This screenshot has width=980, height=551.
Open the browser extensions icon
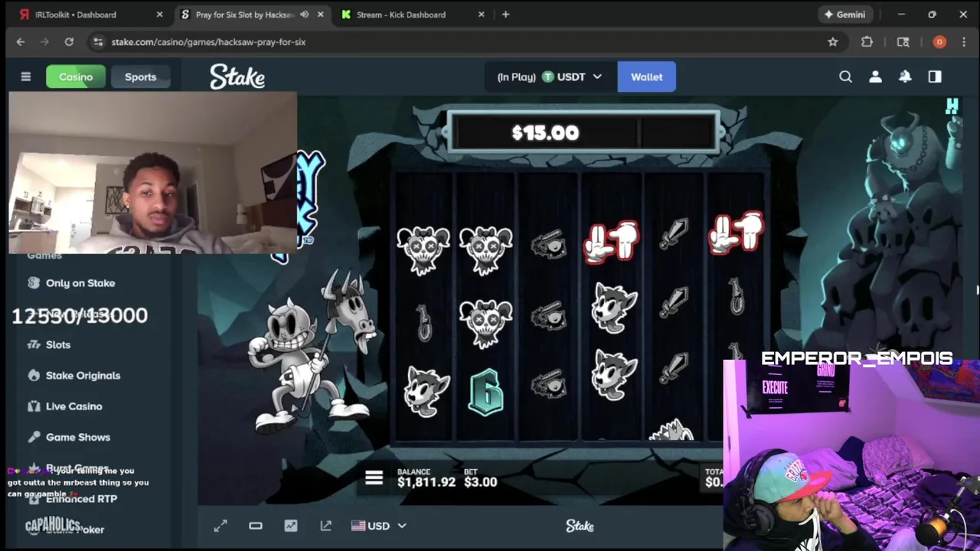[867, 42]
